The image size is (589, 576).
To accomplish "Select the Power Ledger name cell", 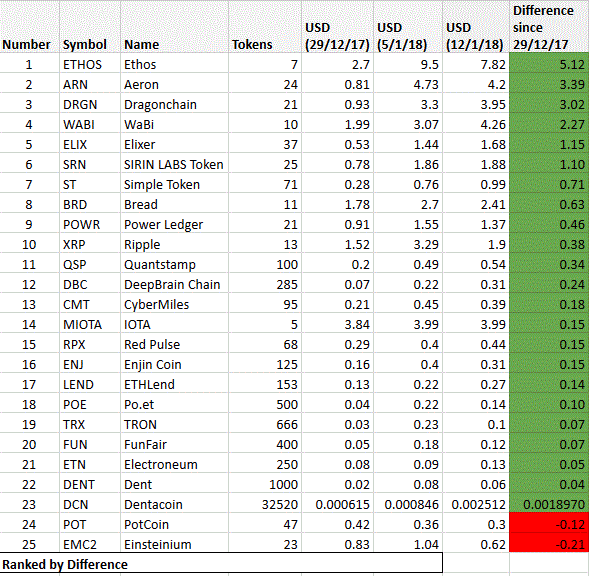I will pyautogui.click(x=174, y=224).
